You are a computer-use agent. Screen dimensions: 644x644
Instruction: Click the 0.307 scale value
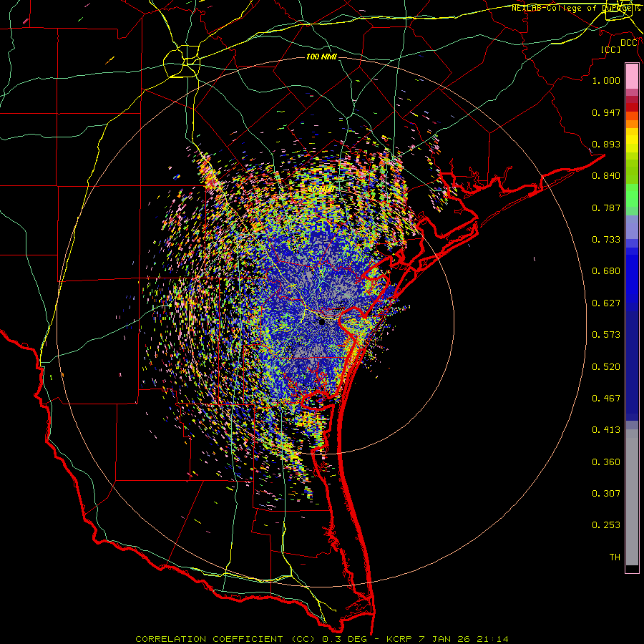point(606,494)
